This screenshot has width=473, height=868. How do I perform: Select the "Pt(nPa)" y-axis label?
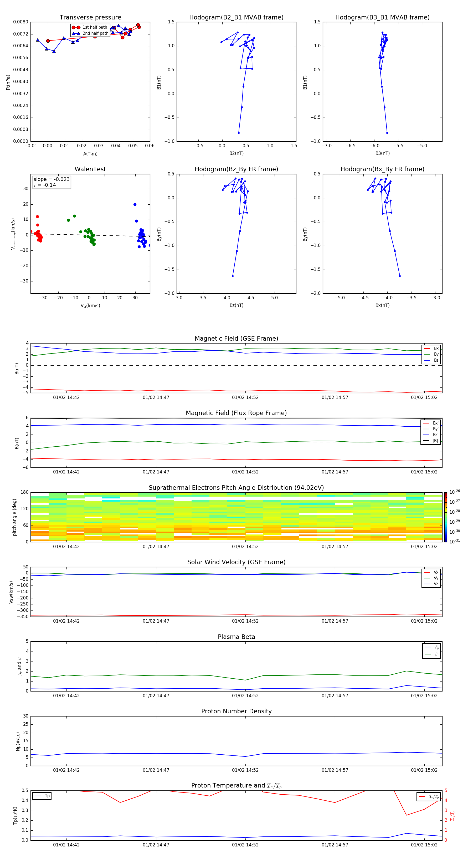point(8,82)
